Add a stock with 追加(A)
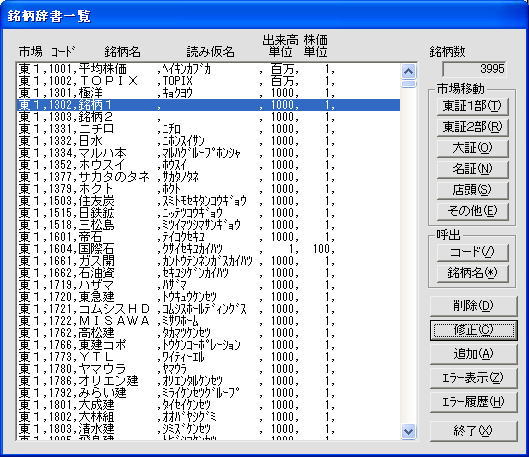529x457 pixels. [473, 354]
